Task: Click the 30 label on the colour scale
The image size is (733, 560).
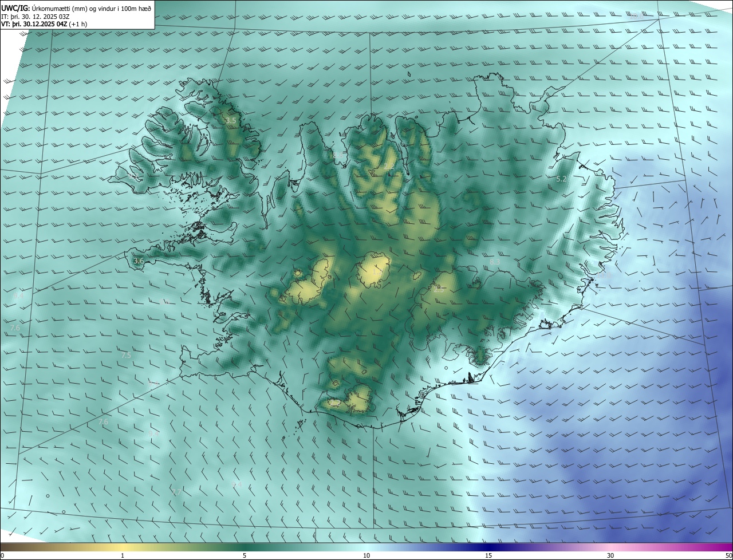Action: click(610, 555)
